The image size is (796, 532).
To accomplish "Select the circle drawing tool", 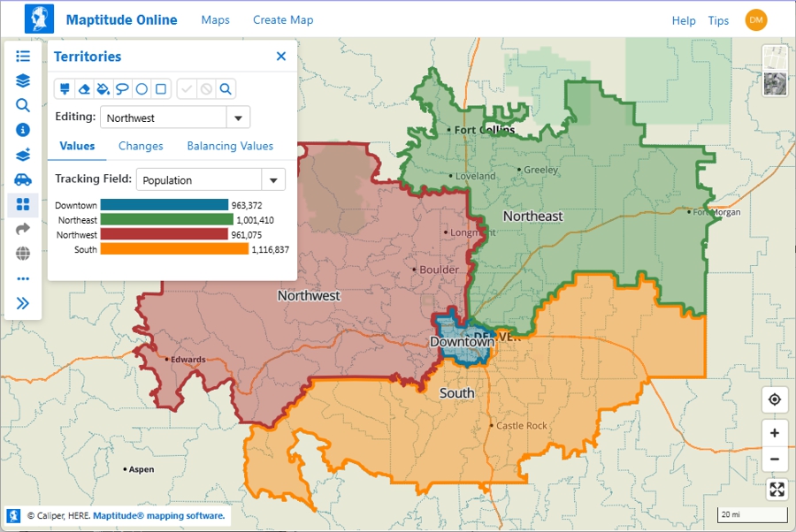I will point(142,88).
